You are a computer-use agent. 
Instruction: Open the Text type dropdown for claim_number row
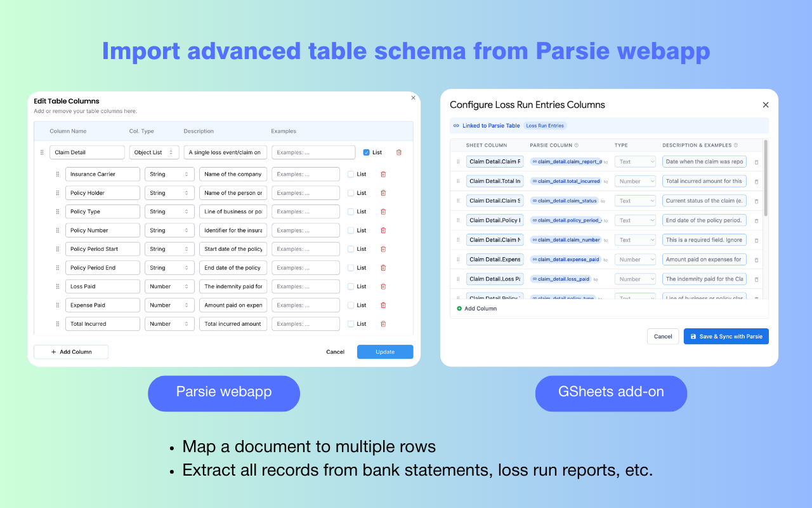(635, 240)
